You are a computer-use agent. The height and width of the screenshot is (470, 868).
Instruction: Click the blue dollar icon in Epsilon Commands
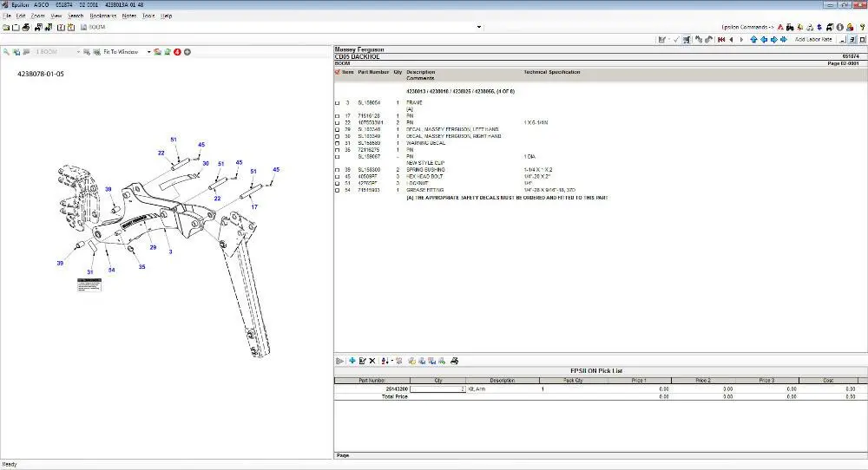click(x=820, y=27)
